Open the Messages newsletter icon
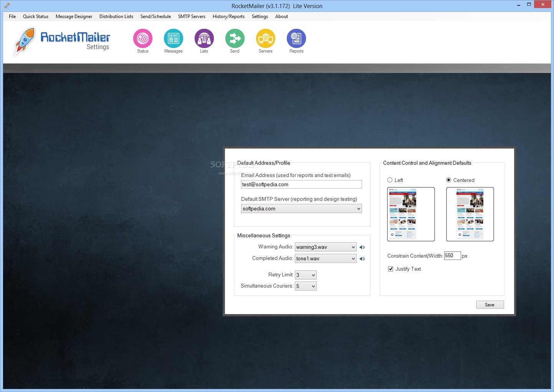This screenshot has width=554, height=392. (174, 38)
